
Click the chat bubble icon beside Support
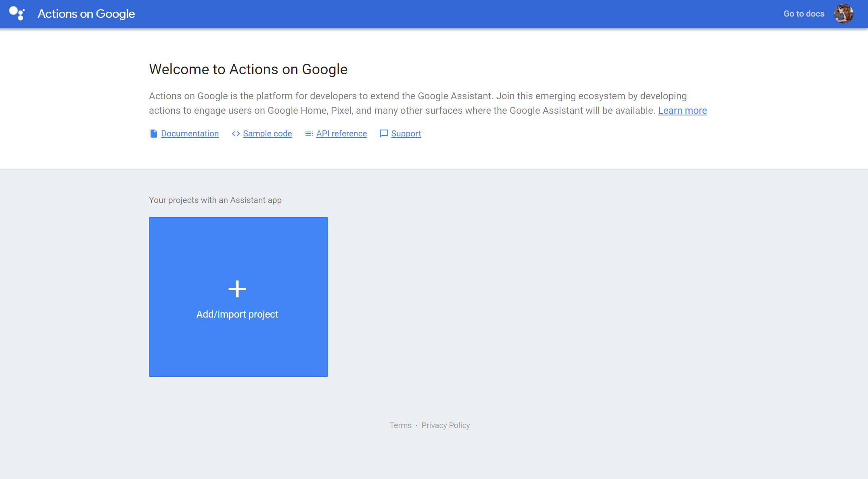(383, 133)
